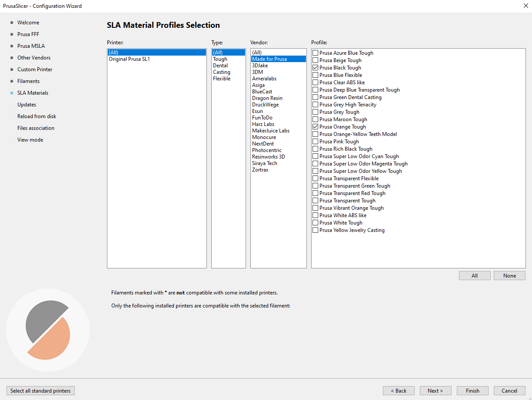Select Original Prusa SL1 printer

[x=157, y=59]
